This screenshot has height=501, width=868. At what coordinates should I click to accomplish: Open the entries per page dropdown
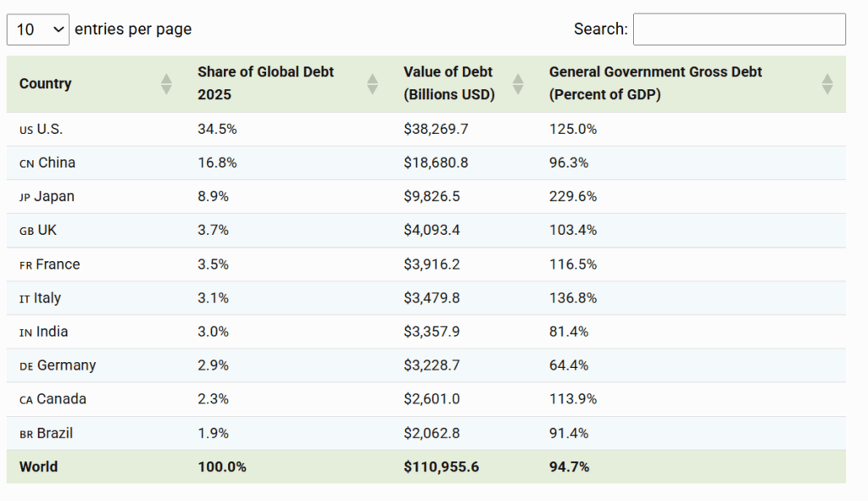click(x=37, y=29)
